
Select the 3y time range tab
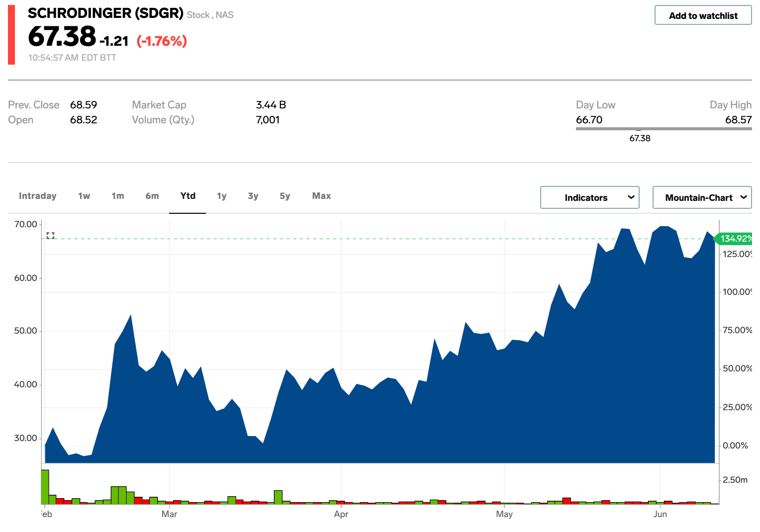click(x=253, y=196)
